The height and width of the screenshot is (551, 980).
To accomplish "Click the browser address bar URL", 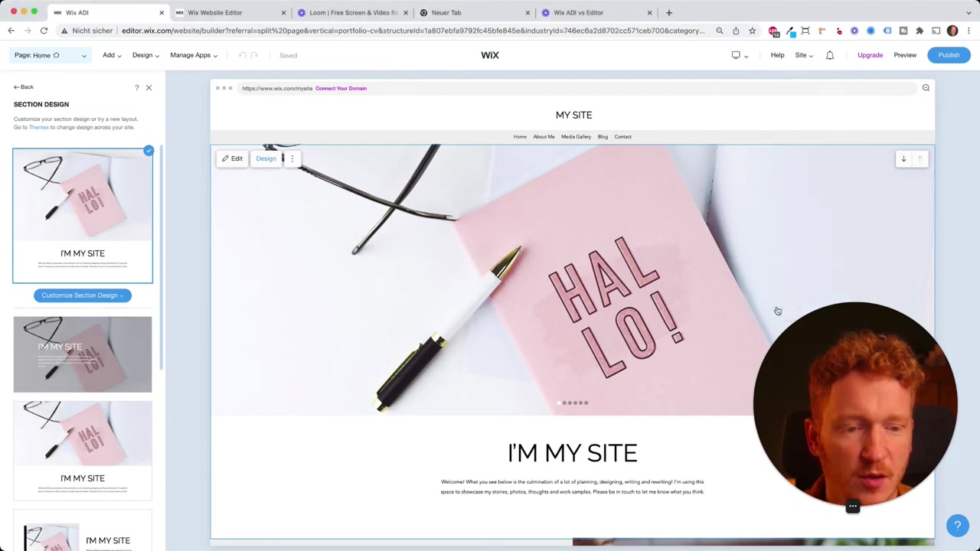I will click(x=413, y=31).
